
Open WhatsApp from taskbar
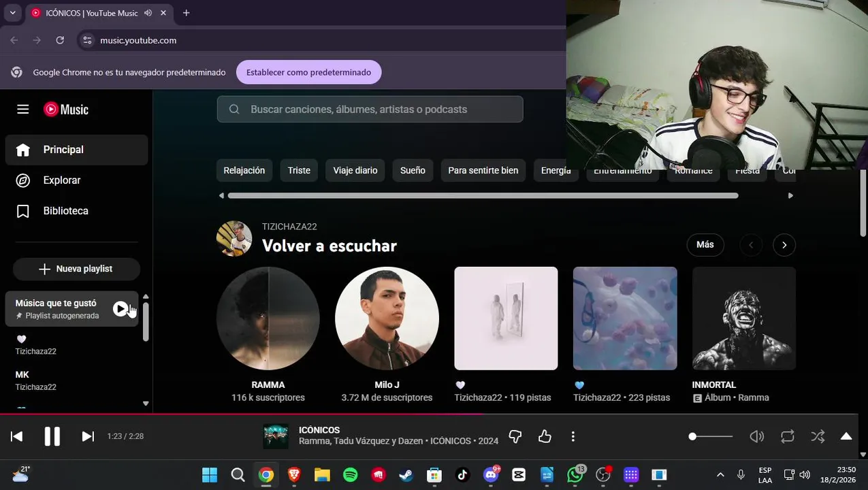(x=575, y=475)
